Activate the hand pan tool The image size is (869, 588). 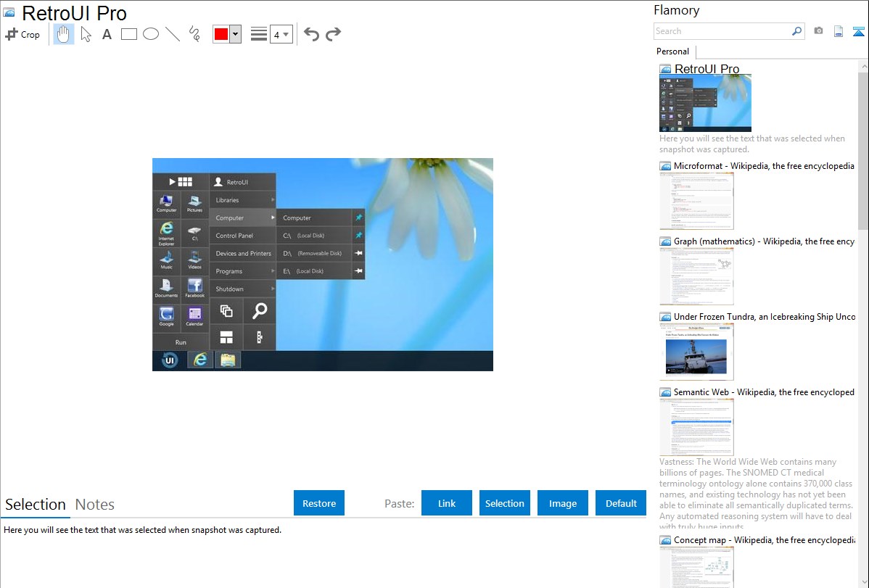point(64,34)
